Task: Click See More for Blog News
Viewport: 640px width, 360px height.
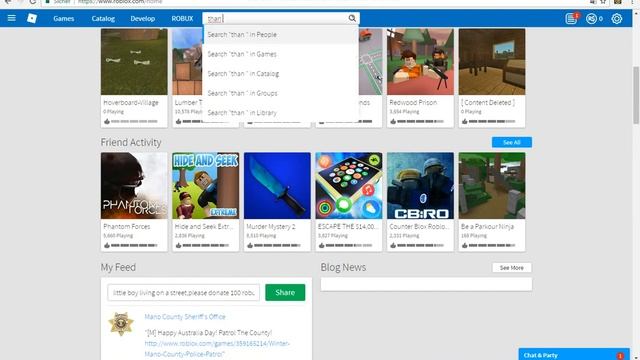Action: (x=511, y=268)
